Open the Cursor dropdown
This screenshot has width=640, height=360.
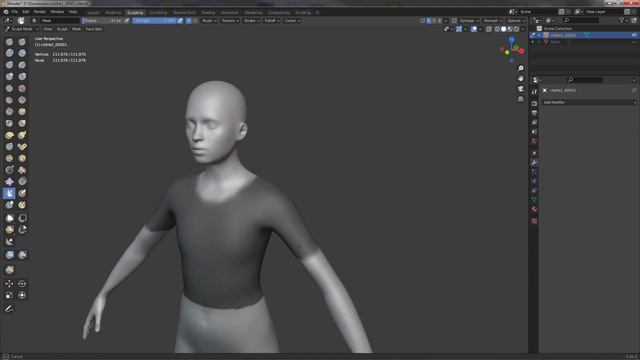click(x=292, y=20)
